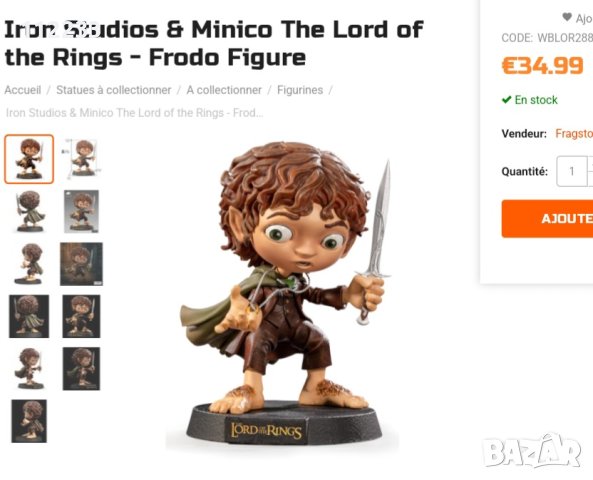The height and width of the screenshot is (480, 593).
Task: Select the black-background front-view thumbnail
Action: coord(82,316)
